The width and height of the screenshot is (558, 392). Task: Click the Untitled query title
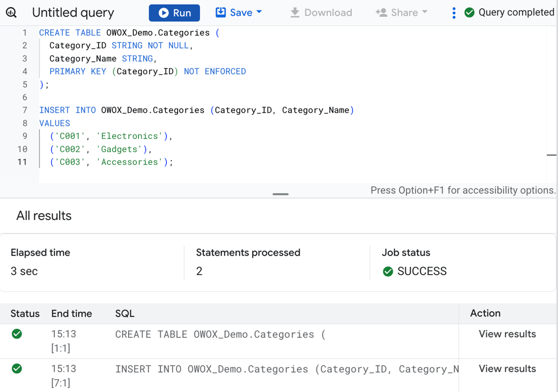coord(73,13)
